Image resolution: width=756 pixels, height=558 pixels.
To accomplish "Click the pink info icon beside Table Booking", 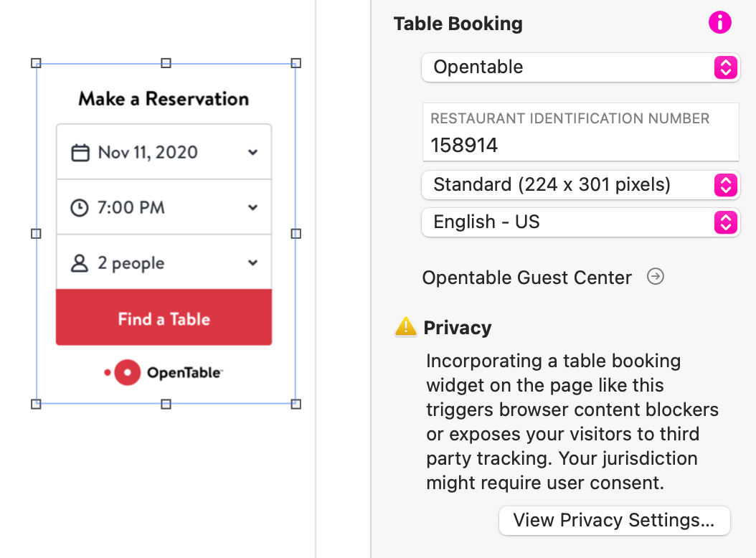I will (x=719, y=23).
